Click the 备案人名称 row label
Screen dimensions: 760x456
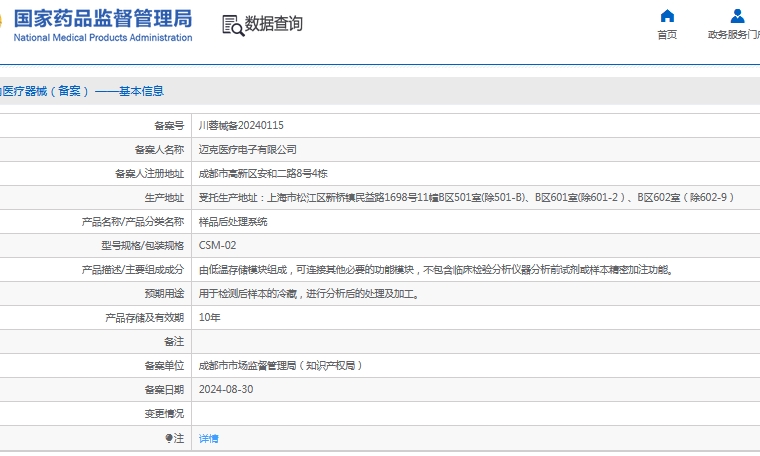[159, 150]
